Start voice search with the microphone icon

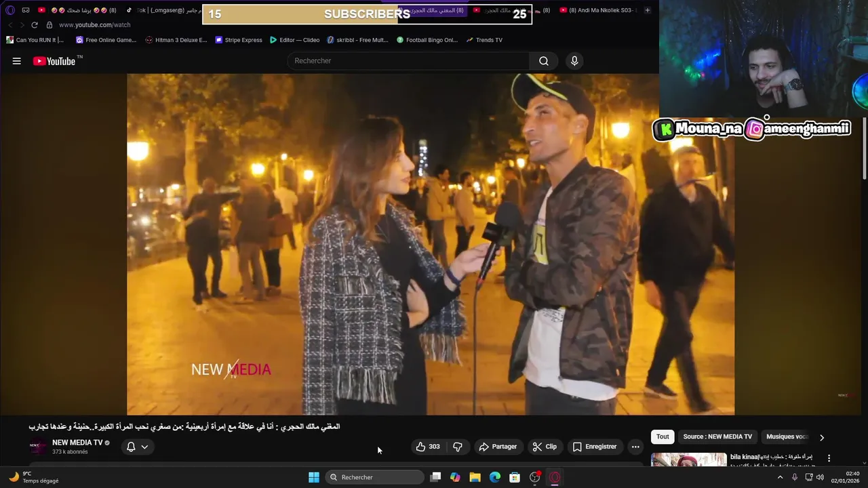(574, 61)
